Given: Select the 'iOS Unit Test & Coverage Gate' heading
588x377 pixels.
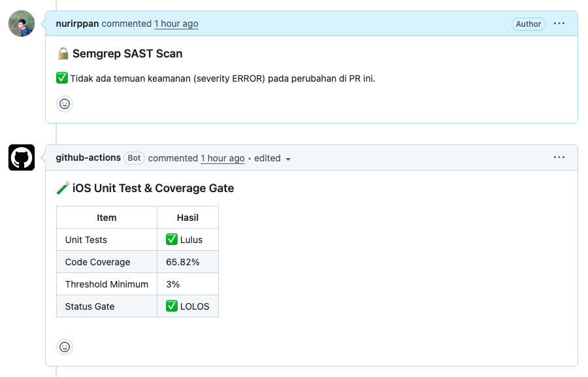Looking at the screenshot, I should [153, 188].
